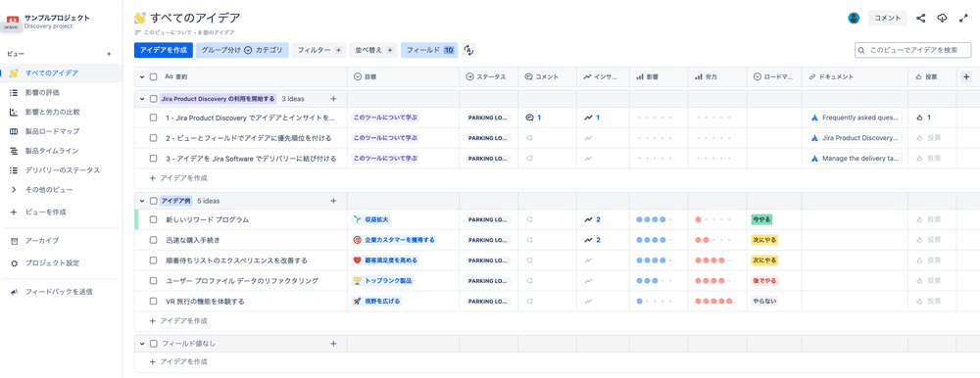This screenshot has width=980, height=378.
Task: Click the insight icon in row 1 - Jira Product Discovery
Action: [588, 118]
